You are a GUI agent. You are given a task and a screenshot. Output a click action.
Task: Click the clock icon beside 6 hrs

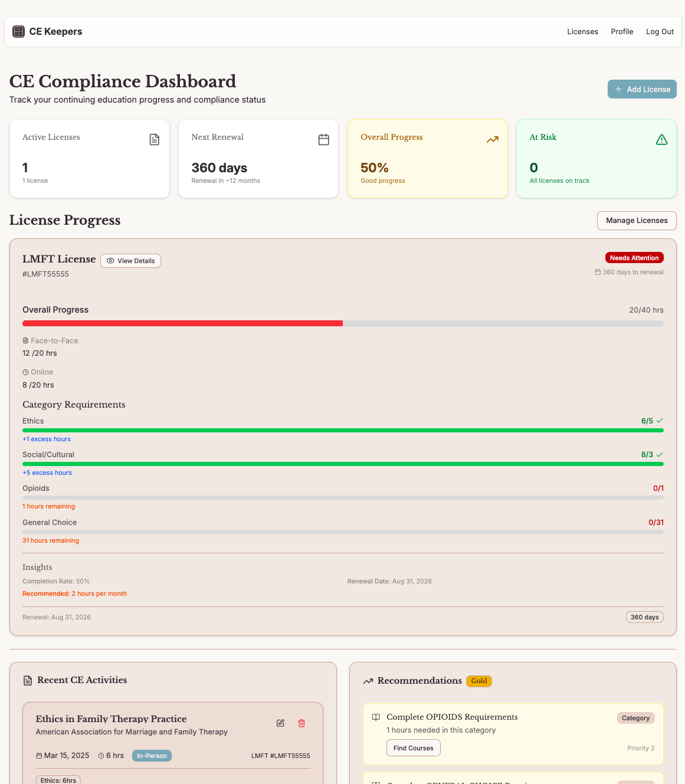pyautogui.click(x=100, y=755)
